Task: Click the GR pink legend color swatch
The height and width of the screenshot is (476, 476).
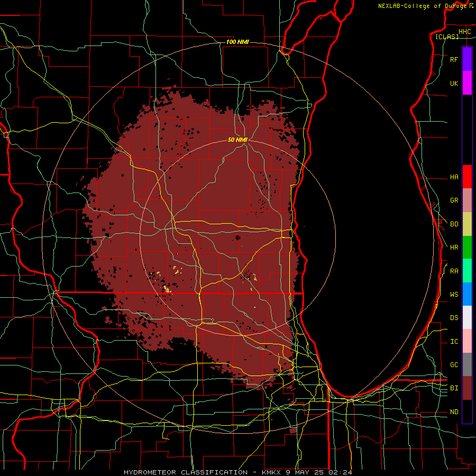Action: click(x=467, y=200)
